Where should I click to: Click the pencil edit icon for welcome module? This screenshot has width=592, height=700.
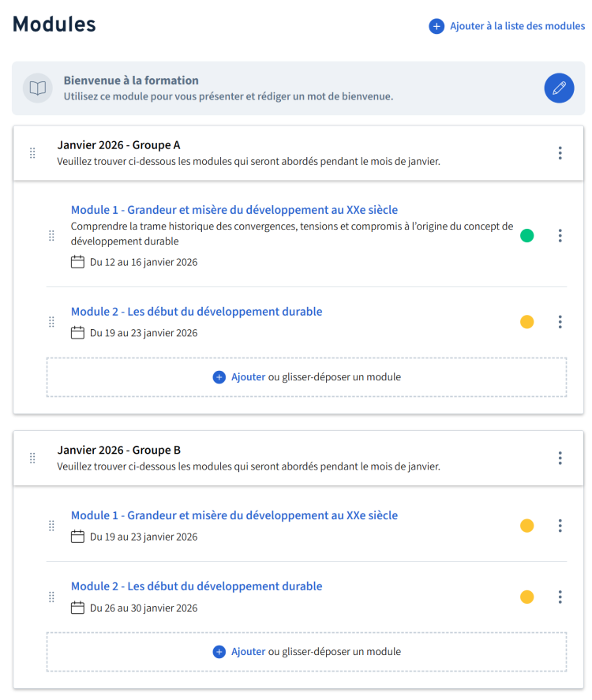559,88
